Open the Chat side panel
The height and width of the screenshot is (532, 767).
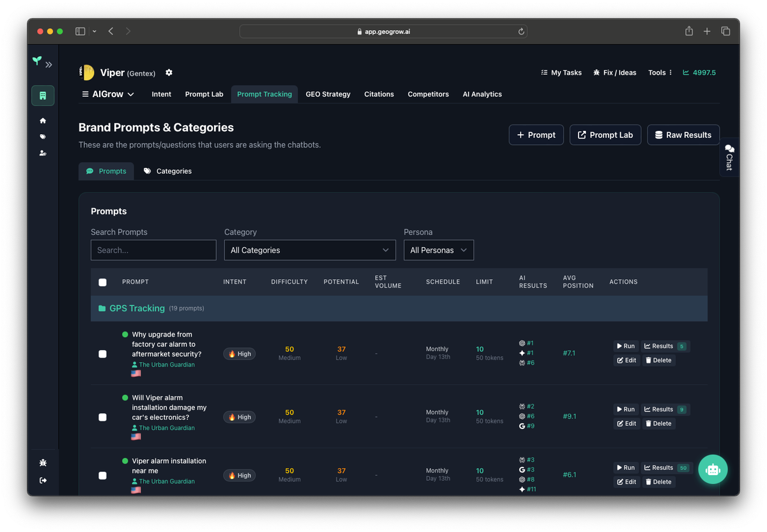pyautogui.click(x=729, y=157)
